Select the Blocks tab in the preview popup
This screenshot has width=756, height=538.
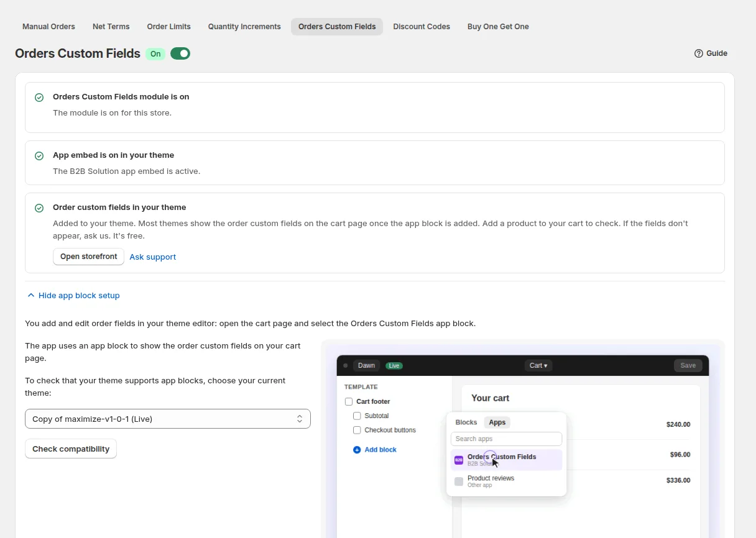(x=466, y=422)
